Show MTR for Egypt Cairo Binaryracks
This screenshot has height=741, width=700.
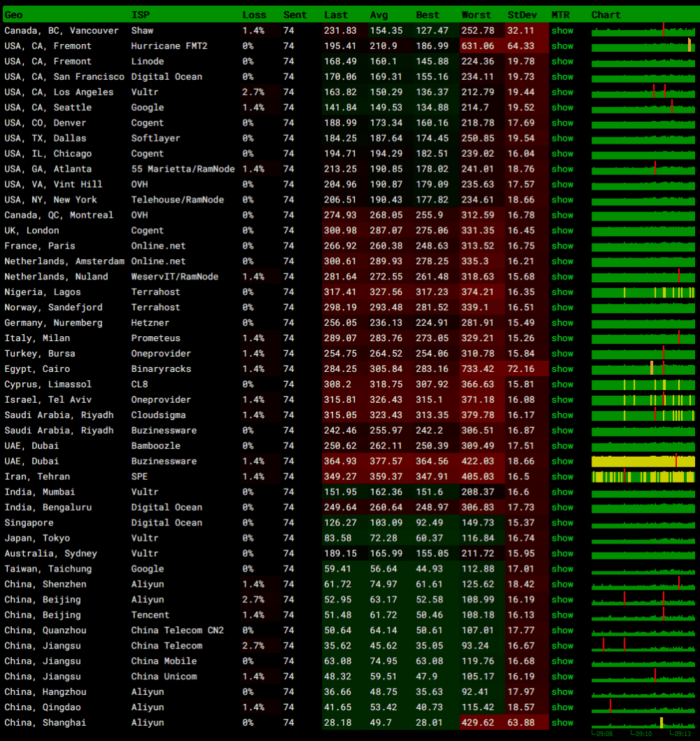[562, 368]
